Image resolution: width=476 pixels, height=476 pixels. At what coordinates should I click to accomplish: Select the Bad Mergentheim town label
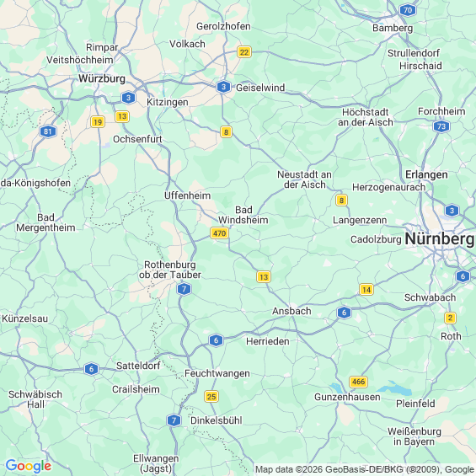45,222
